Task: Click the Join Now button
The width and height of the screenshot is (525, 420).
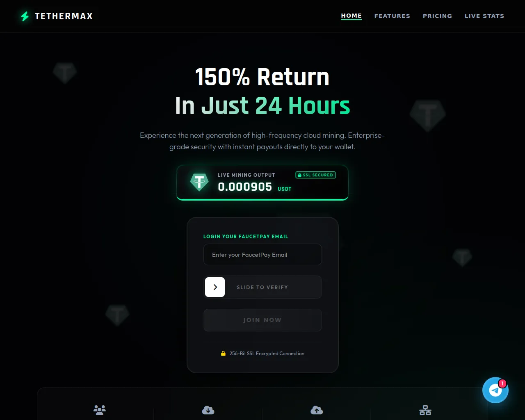Action: (262, 320)
